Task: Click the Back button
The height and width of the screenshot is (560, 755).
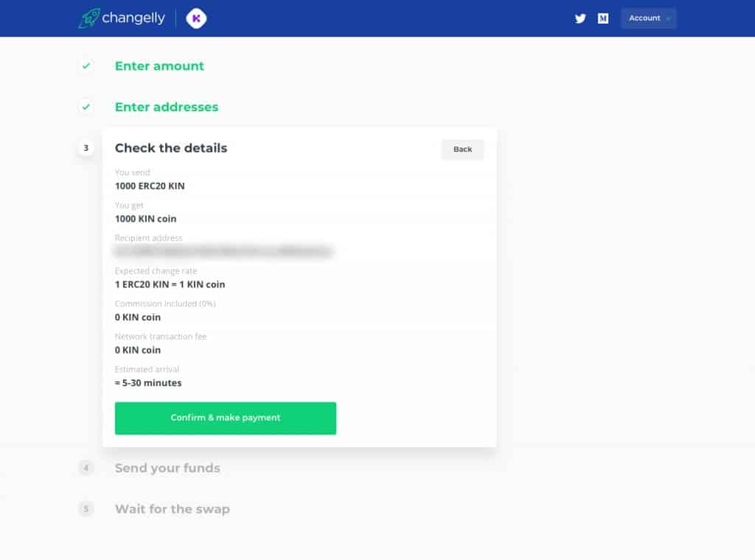Action: 462,149
